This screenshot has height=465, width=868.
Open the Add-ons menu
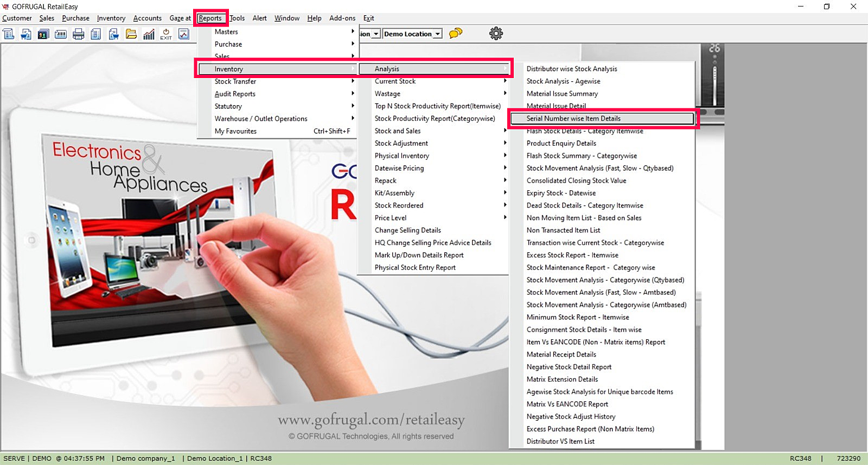click(x=342, y=18)
